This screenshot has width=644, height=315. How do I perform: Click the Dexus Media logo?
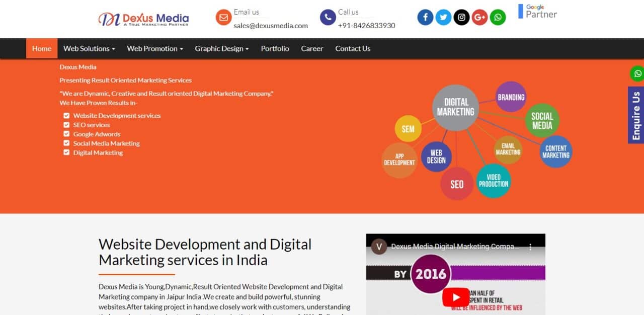143,19
